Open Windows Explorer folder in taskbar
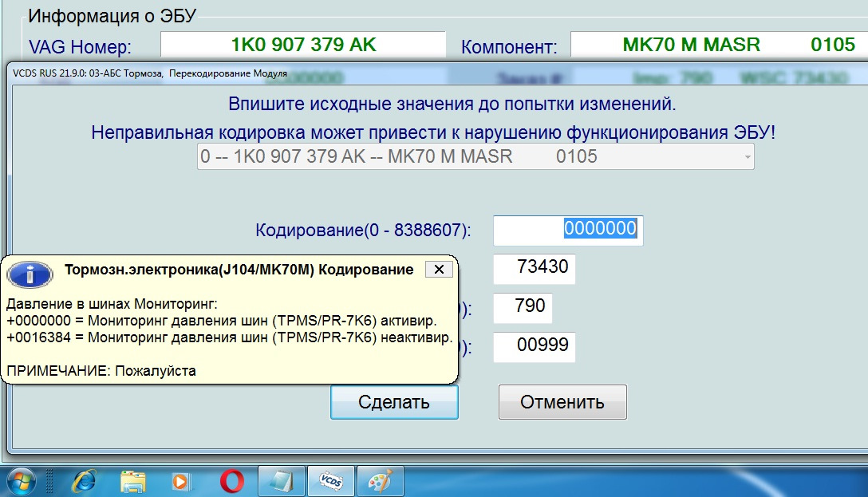 pos(133,482)
